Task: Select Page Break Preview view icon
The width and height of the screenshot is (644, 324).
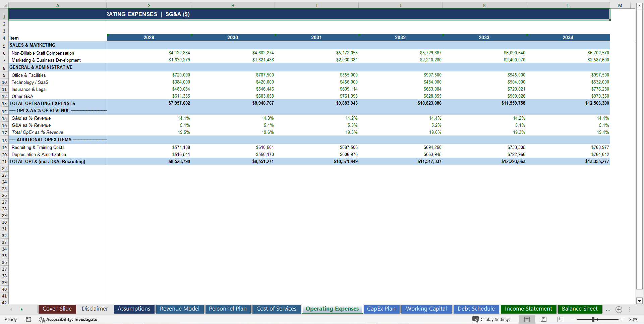Action: click(559, 319)
